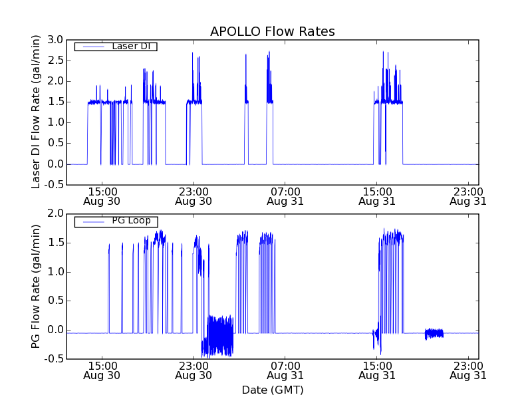Click the 2.0 tick on PG Flow axis
Image resolution: width=532 pixels, height=399 pixels.
(x=55, y=213)
